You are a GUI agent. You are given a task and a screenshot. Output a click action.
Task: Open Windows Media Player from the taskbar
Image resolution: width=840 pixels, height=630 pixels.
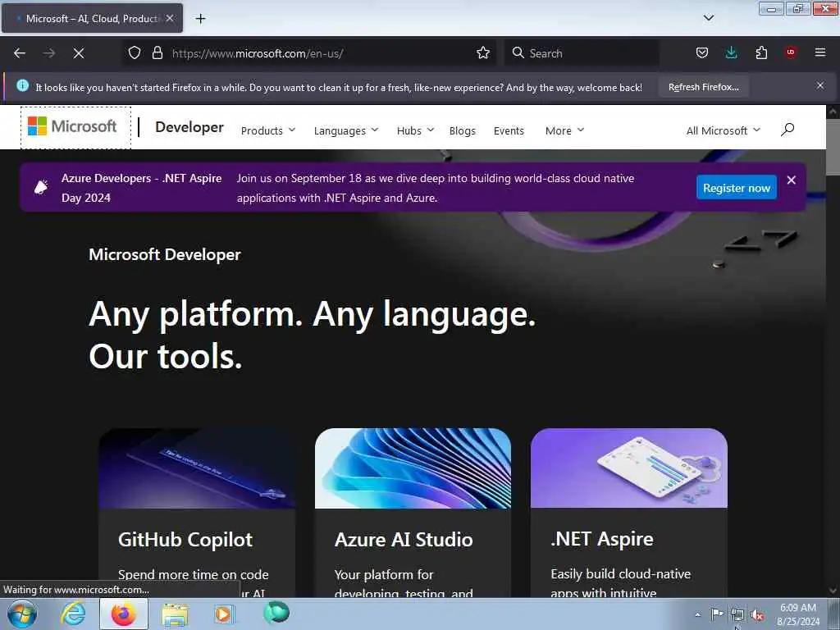point(224,614)
